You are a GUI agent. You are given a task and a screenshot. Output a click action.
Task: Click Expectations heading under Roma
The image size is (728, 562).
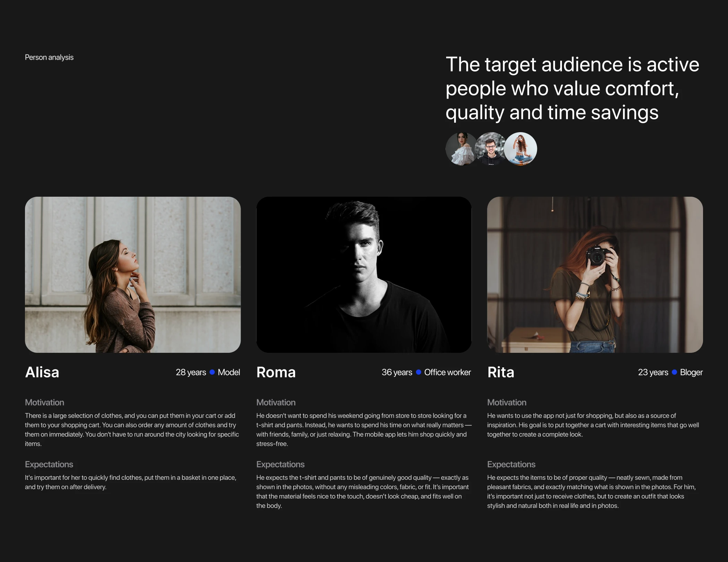280,464
